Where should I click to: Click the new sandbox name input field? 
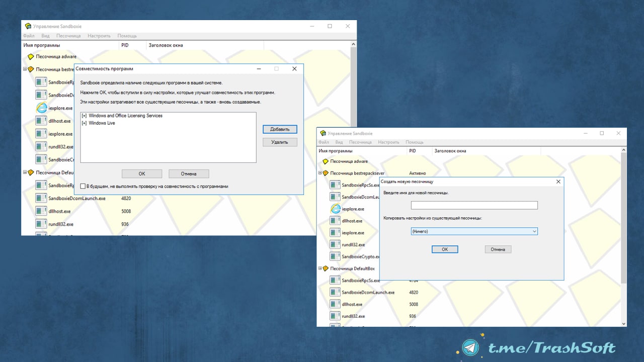[x=474, y=205]
